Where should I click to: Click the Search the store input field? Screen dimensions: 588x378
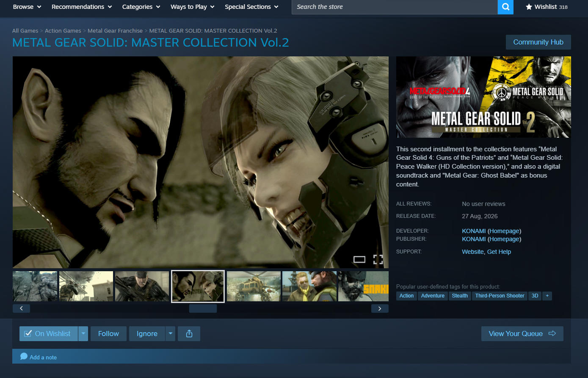pos(395,7)
